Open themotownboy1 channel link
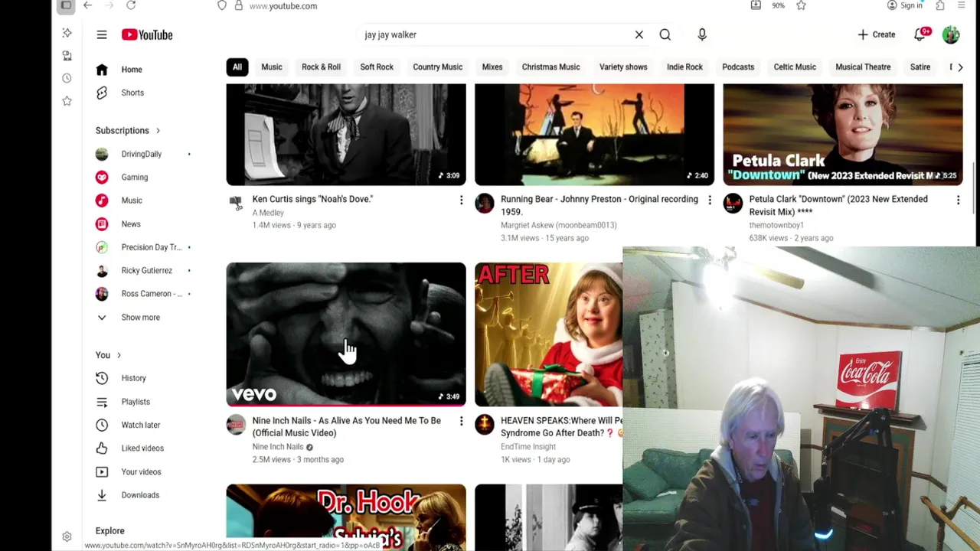The image size is (980, 551). (x=776, y=225)
